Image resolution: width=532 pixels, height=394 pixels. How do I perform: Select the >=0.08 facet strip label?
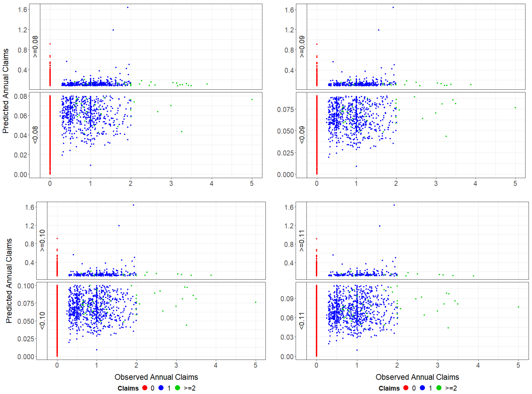(x=35, y=46)
